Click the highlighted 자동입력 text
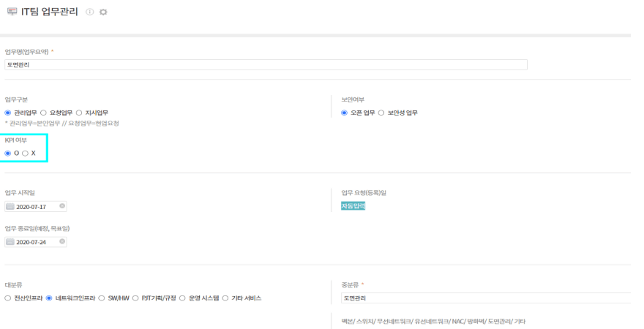 [x=353, y=206]
